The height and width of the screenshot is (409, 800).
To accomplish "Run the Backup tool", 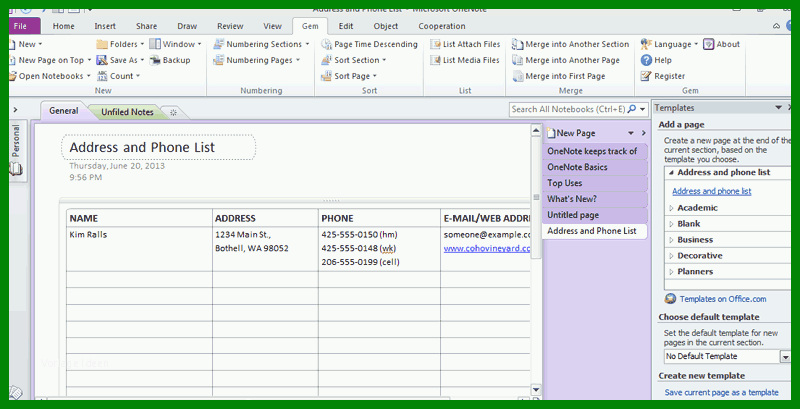I will tap(169, 60).
